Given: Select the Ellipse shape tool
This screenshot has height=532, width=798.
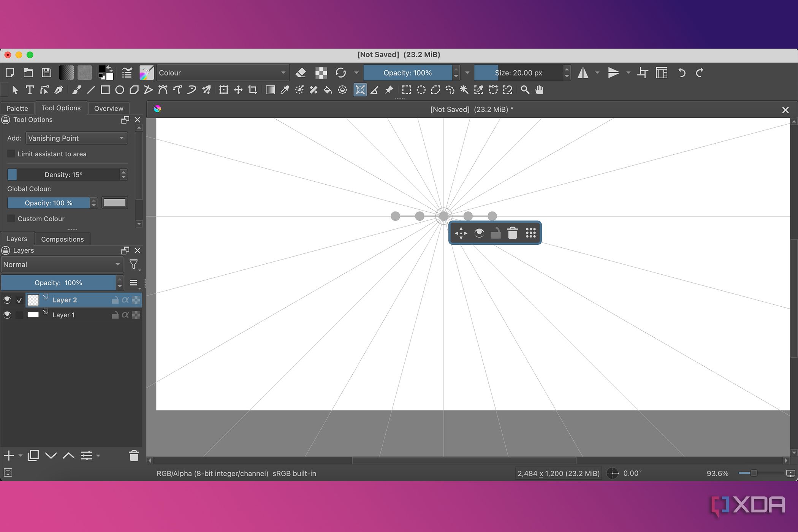Looking at the screenshot, I should [119, 90].
